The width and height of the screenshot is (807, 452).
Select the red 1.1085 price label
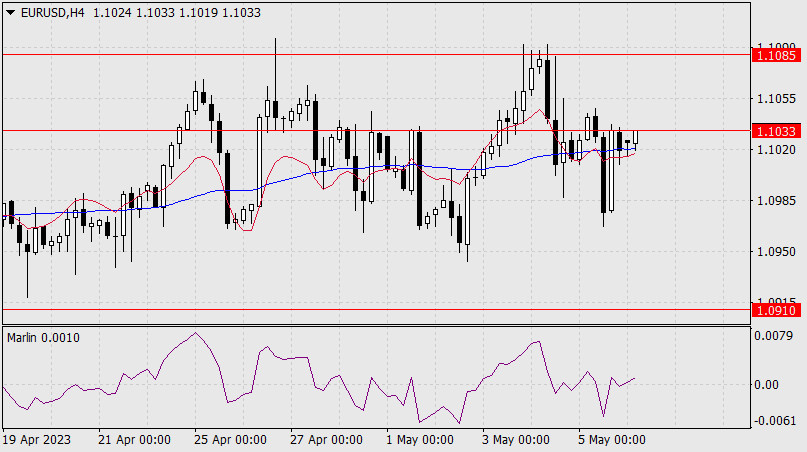[776, 56]
